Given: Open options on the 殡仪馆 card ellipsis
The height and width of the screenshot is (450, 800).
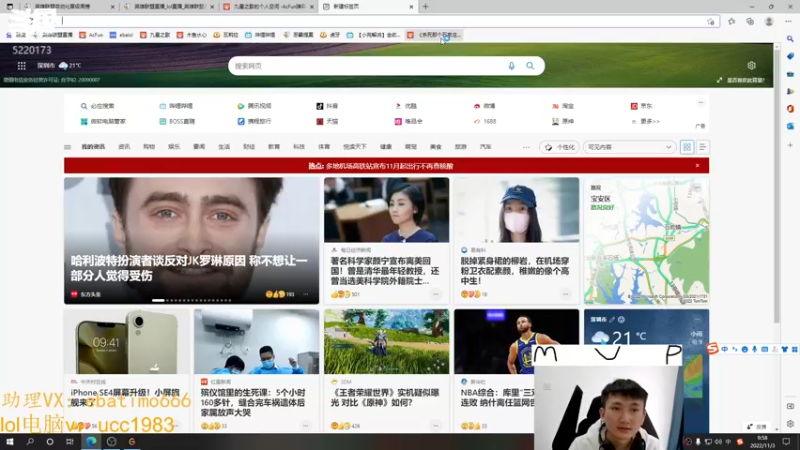Looking at the screenshot, I should (305, 426).
